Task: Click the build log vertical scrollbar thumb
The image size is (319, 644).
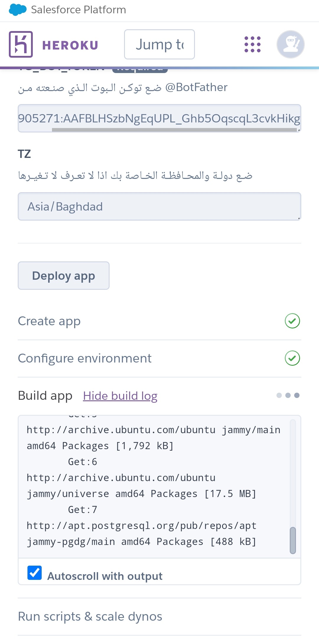Action: (293, 540)
